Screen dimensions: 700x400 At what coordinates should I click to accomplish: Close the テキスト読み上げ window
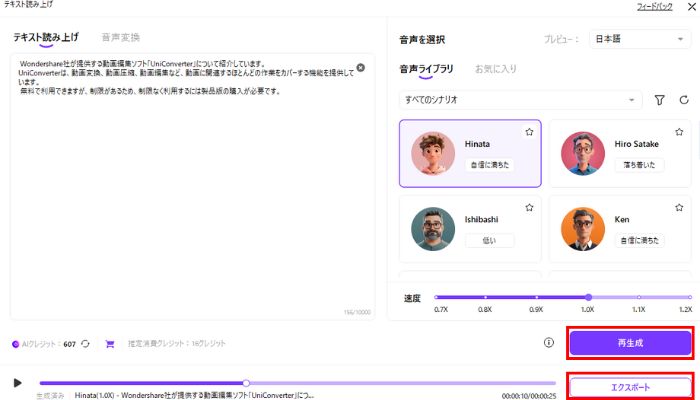[692, 7]
